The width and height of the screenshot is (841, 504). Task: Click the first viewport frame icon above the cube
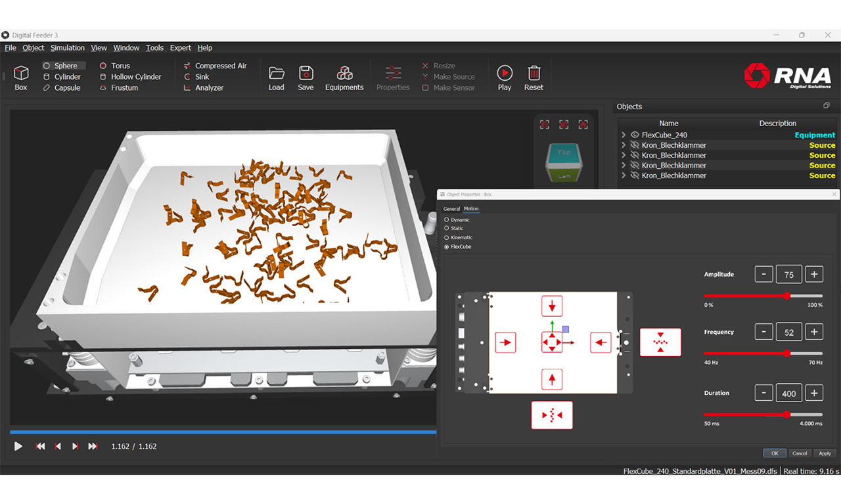tap(544, 124)
